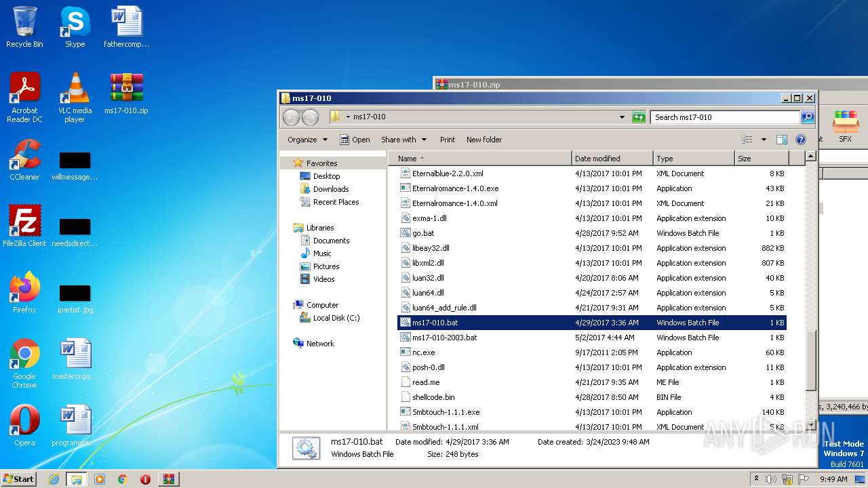This screenshot has width=868, height=488.
Task: Open Google Chrome desktop shortcut
Action: tap(24, 363)
